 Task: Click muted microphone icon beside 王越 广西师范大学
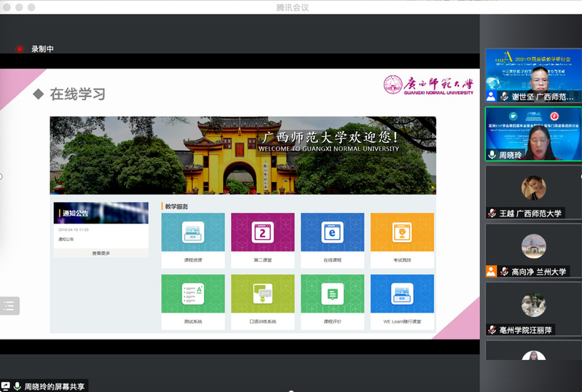(x=492, y=213)
